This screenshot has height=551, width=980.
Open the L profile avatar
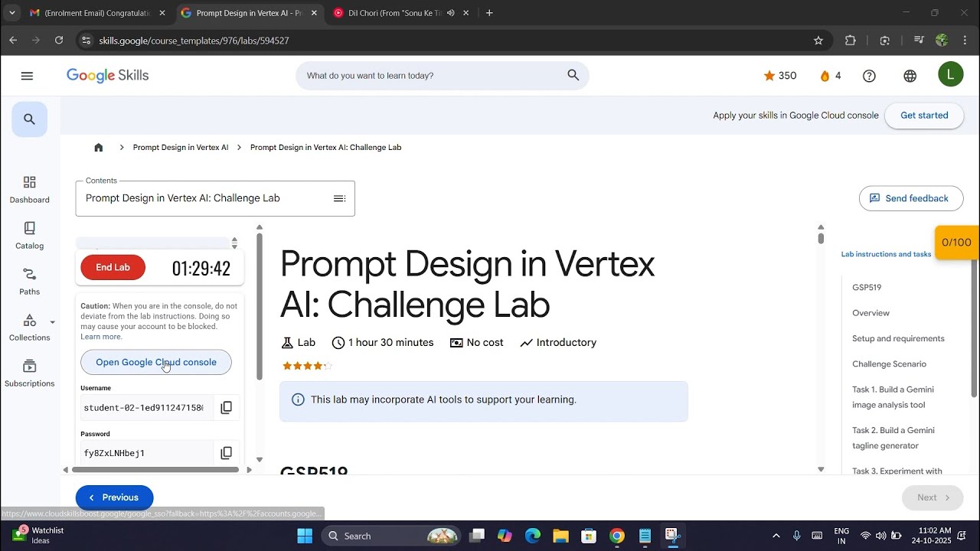[950, 74]
